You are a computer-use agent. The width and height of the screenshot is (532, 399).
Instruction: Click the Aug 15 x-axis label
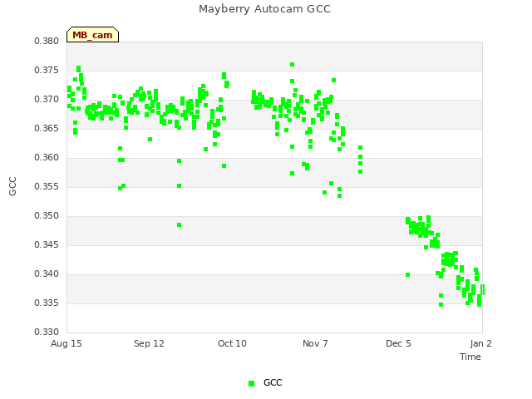pyautogui.click(x=66, y=343)
